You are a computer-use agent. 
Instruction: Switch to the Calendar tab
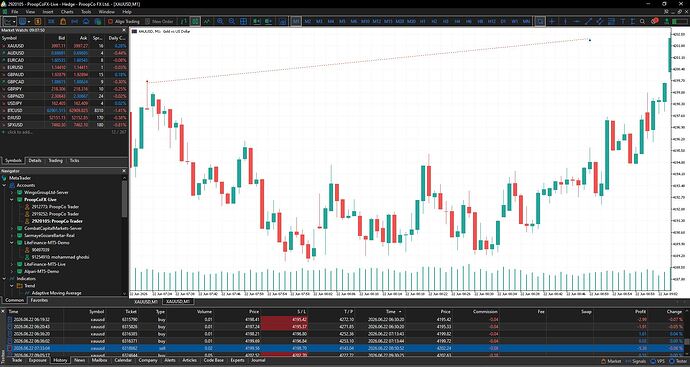(x=123, y=360)
